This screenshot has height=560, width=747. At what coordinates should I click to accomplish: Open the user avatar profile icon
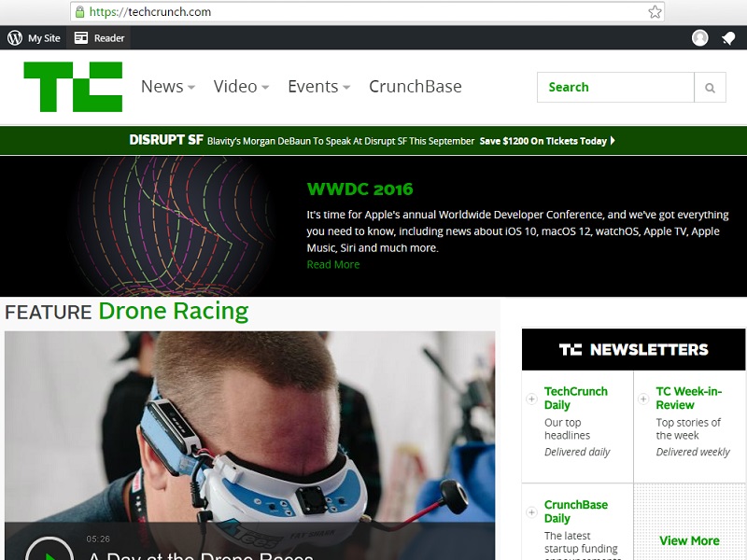(x=699, y=37)
